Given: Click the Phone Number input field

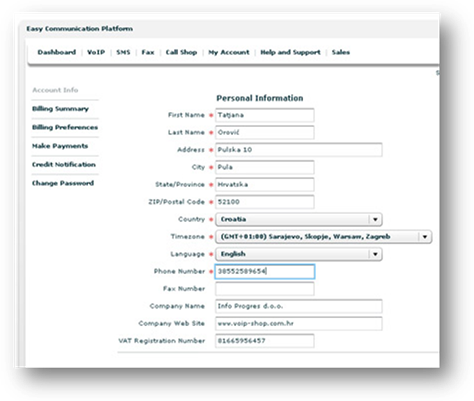Looking at the screenshot, I should pos(265,272).
